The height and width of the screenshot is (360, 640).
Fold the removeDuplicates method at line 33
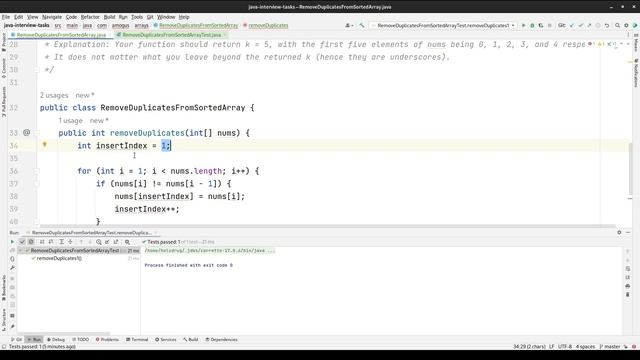(37, 133)
